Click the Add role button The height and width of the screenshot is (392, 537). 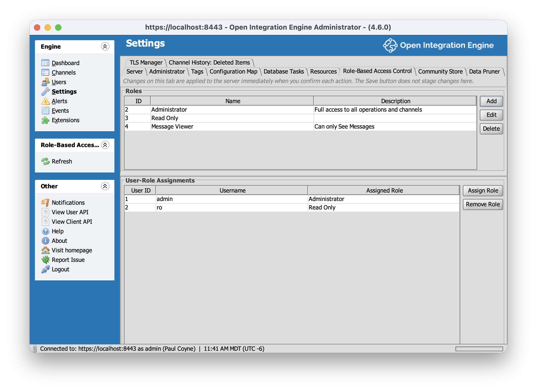pos(491,101)
